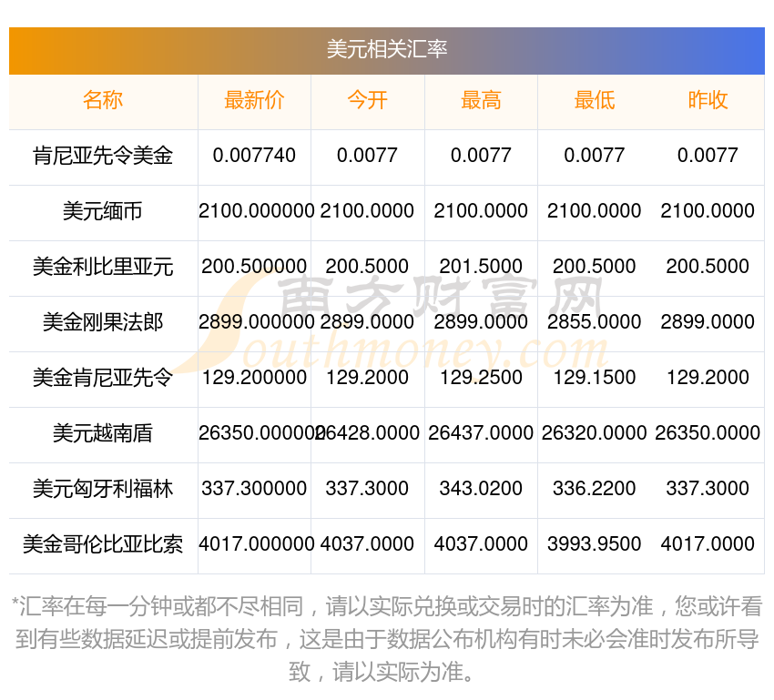Click the 美元缅币 row name
This screenshot has width=774, height=700.
click(103, 211)
